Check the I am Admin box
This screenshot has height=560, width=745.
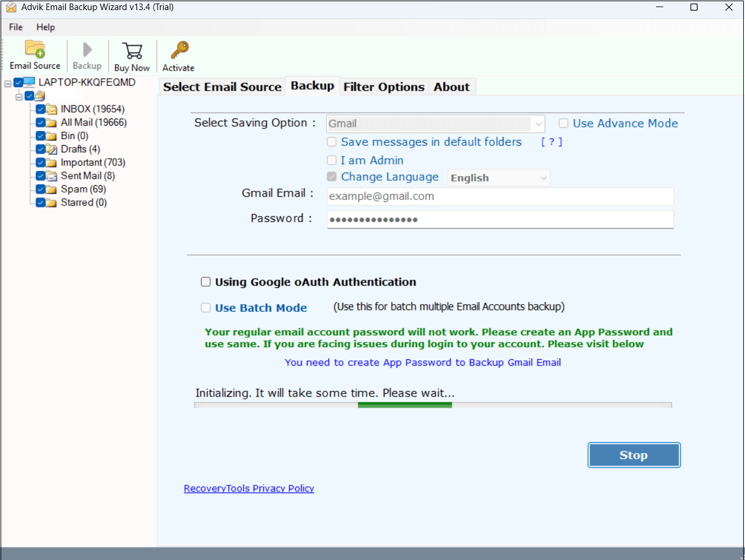332,160
